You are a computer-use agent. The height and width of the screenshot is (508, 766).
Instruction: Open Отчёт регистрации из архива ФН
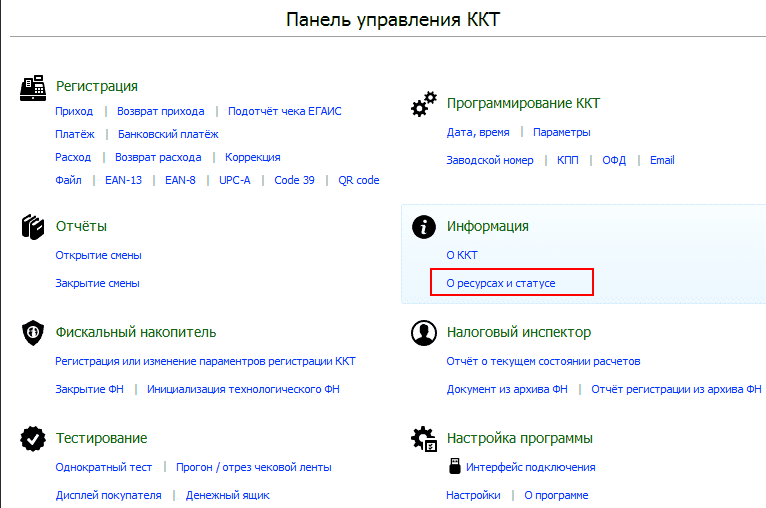676,389
